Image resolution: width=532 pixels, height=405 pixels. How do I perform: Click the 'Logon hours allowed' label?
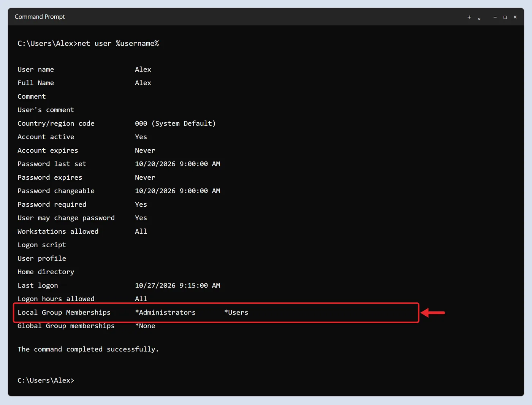56,299
